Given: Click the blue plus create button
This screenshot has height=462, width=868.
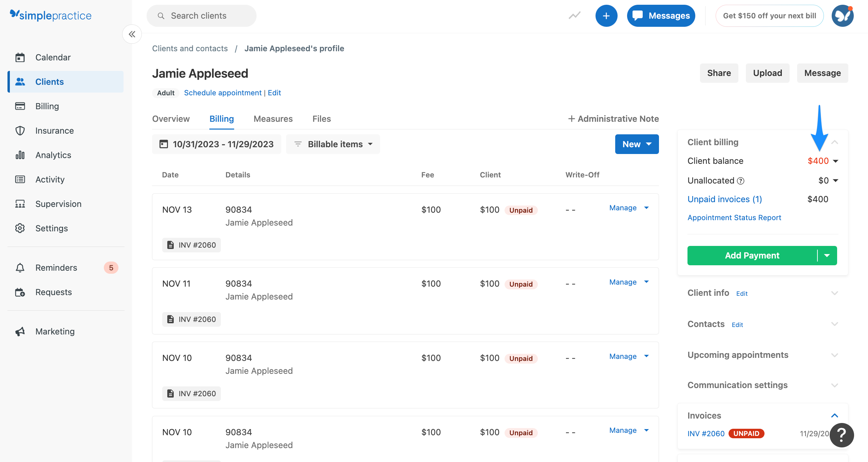Looking at the screenshot, I should pyautogui.click(x=606, y=16).
